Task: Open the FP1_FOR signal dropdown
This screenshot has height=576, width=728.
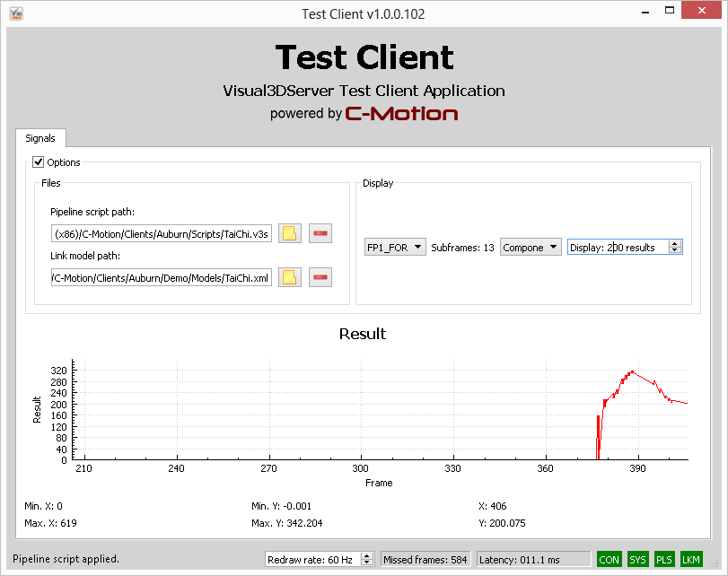Action: [x=395, y=248]
